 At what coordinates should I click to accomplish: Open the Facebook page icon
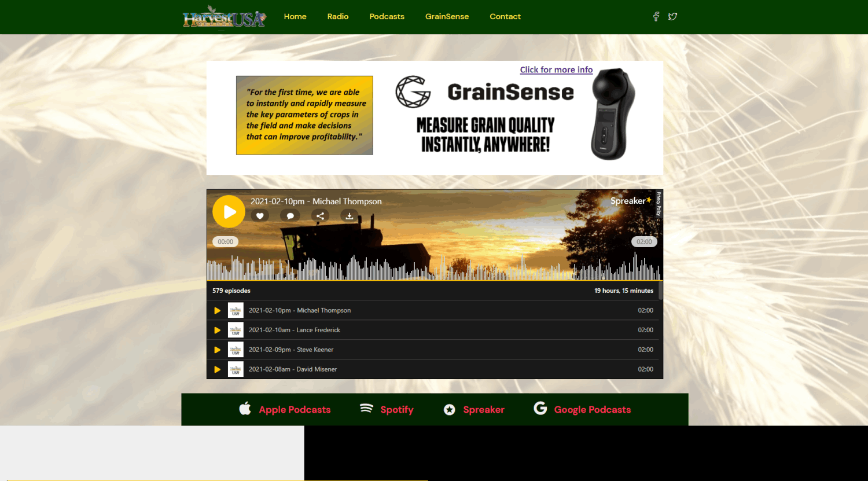point(656,17)
